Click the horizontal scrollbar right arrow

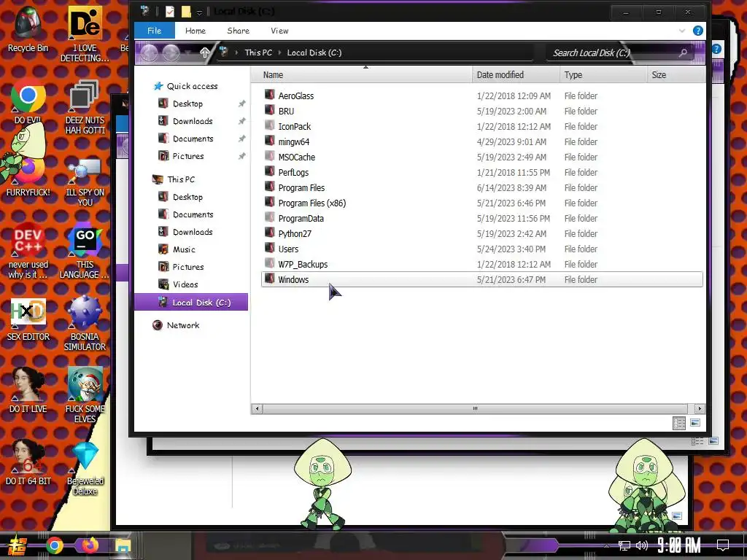700,408
